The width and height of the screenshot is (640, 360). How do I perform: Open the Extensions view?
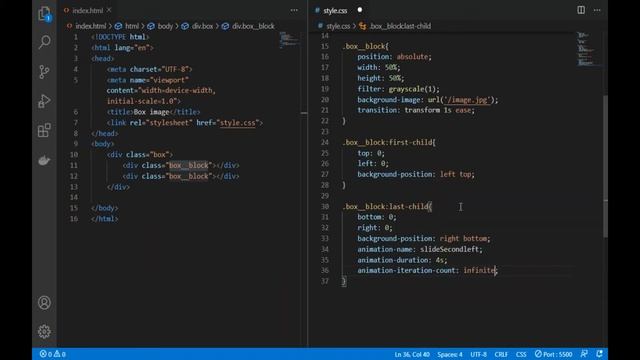click(x=44, y=130)
